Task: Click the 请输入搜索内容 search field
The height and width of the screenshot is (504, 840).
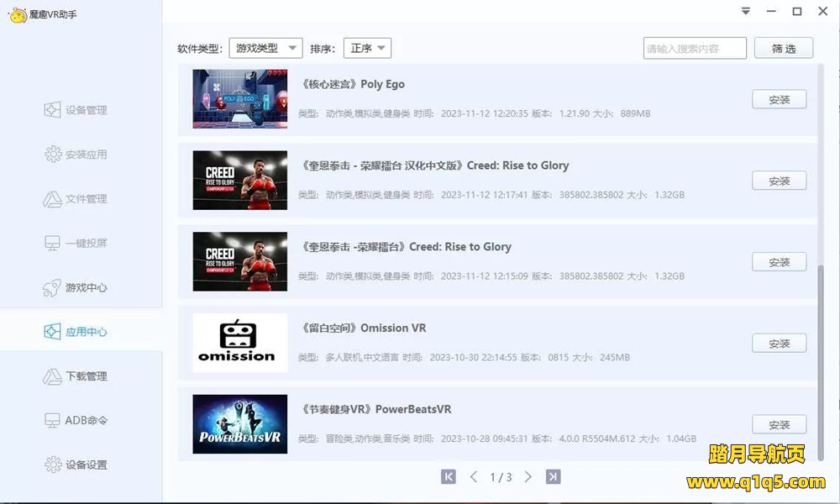Action: tap(695, 48)
